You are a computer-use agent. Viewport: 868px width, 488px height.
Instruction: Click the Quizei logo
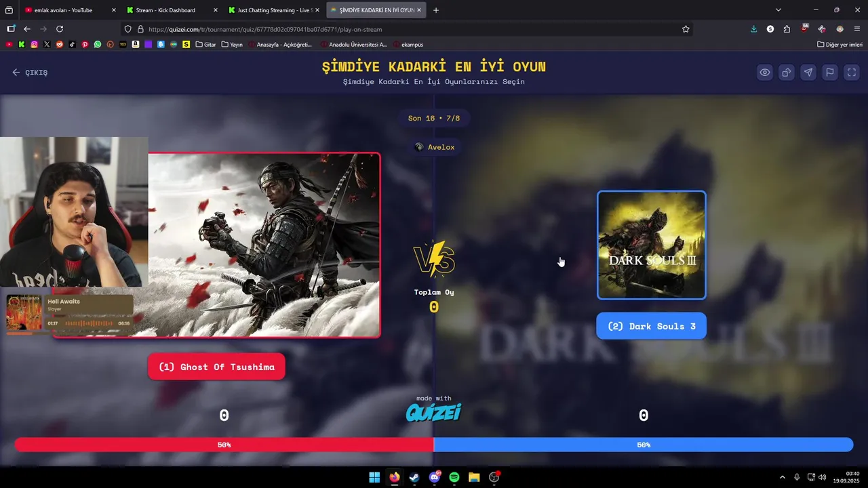tap(433, 413)
